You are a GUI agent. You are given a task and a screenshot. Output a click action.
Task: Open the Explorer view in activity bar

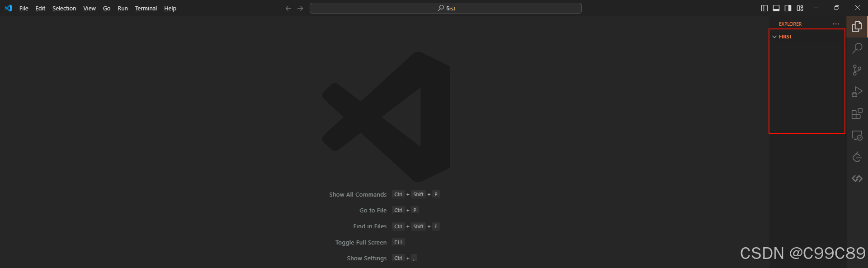tap(857, 27)
